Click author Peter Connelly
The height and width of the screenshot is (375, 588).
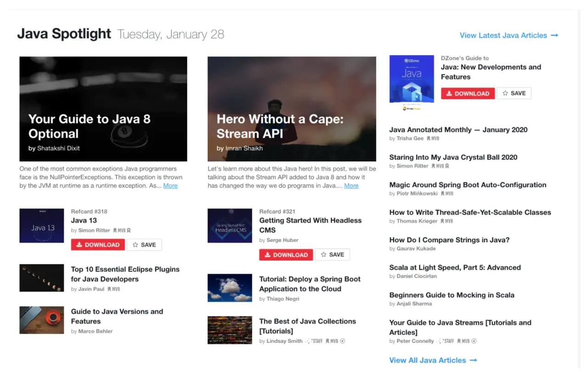415,341
